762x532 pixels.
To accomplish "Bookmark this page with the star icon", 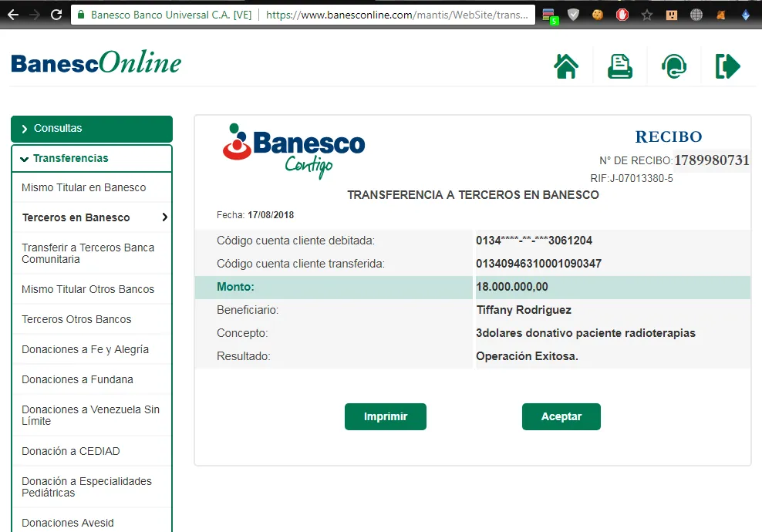I will 646,14.
